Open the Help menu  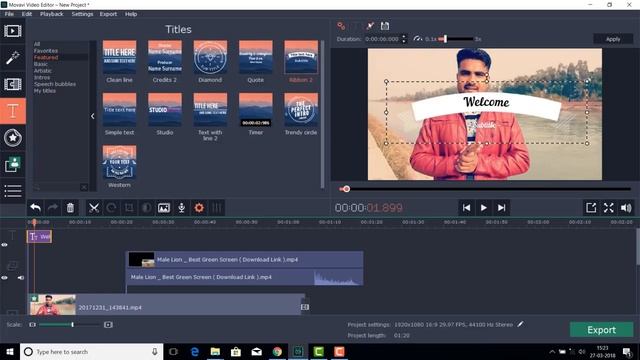point(131,14)
